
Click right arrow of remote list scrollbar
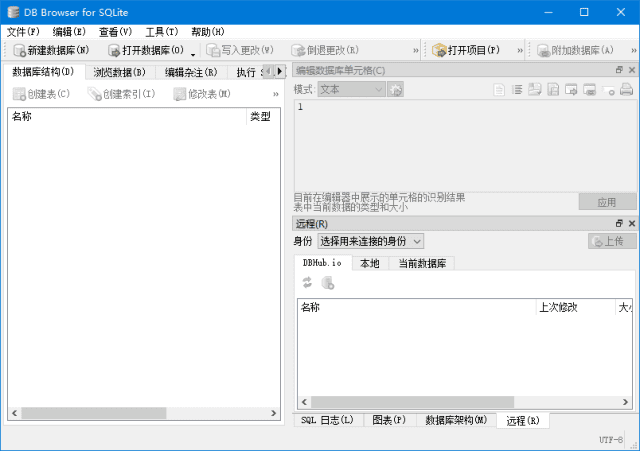coord(625,402)
